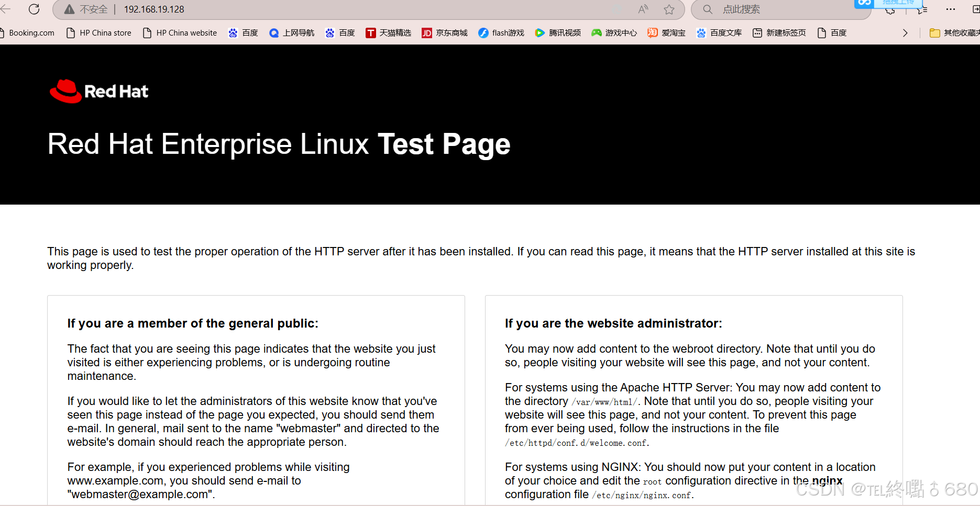Open the browser settings ellipsis menu

tap(951, 9)
